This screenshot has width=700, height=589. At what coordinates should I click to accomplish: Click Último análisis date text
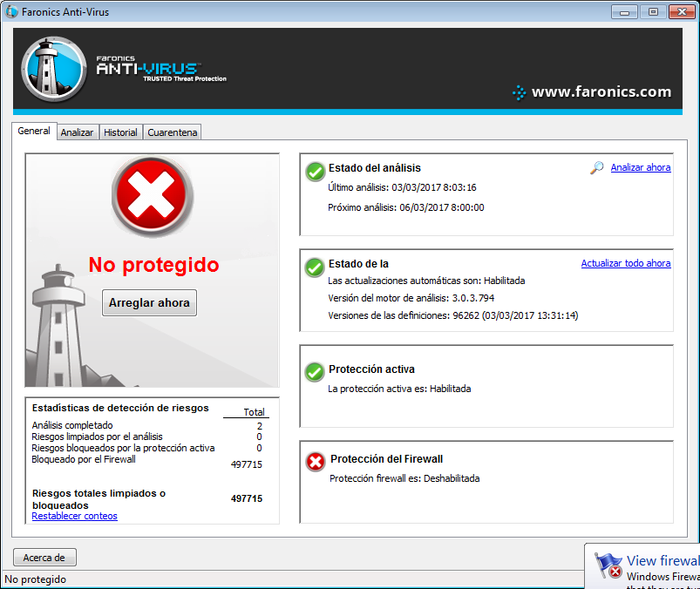coord(402,187)
